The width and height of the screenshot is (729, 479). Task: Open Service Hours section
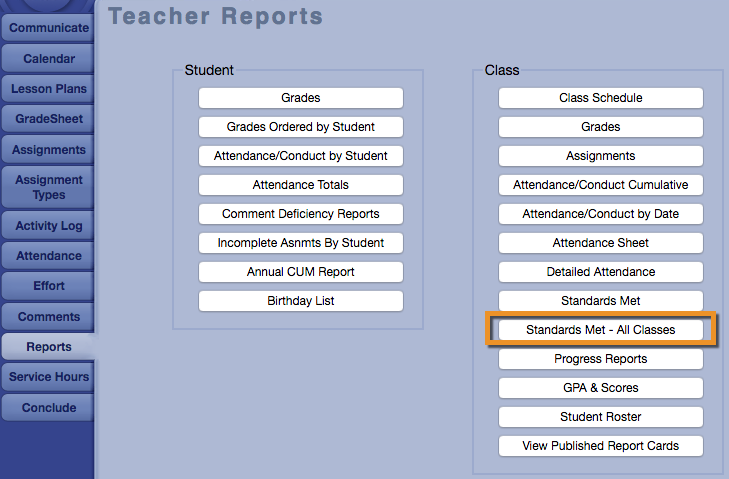(48, 377)
